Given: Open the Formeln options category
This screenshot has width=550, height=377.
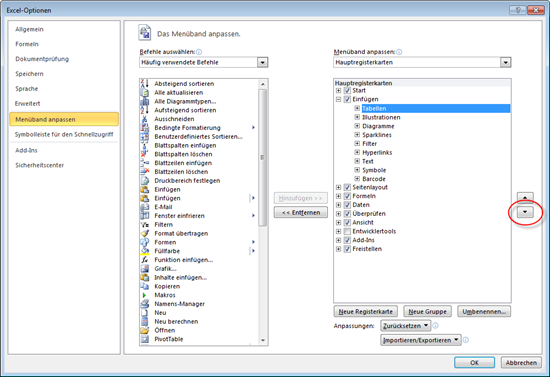Looking at the screenshot, I should click(27, 44).
